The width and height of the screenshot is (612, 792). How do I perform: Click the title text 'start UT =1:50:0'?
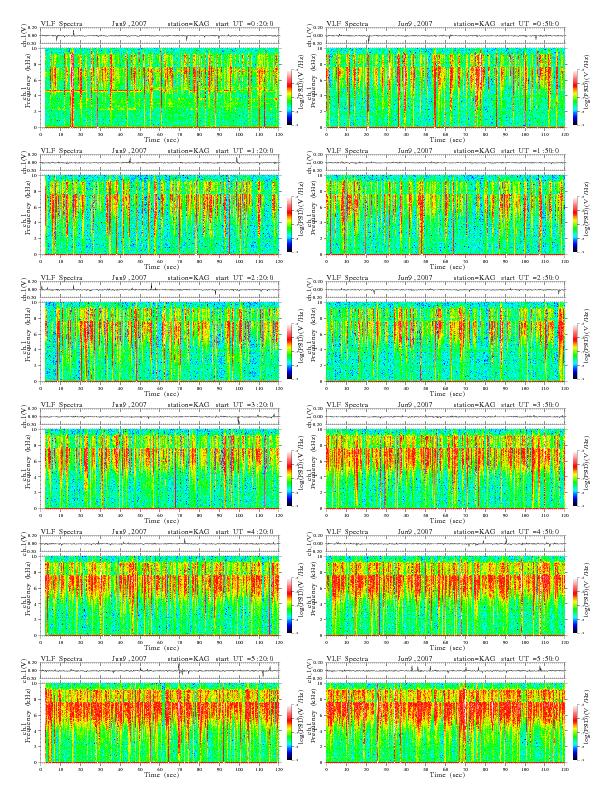(530, 151)
